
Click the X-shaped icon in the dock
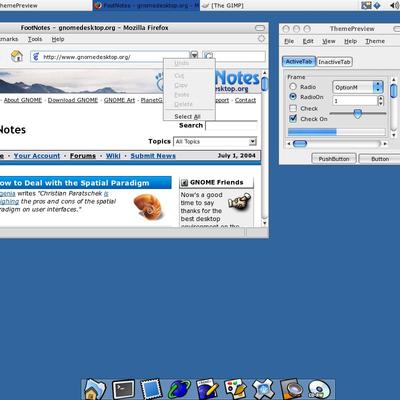coord(263,389)
